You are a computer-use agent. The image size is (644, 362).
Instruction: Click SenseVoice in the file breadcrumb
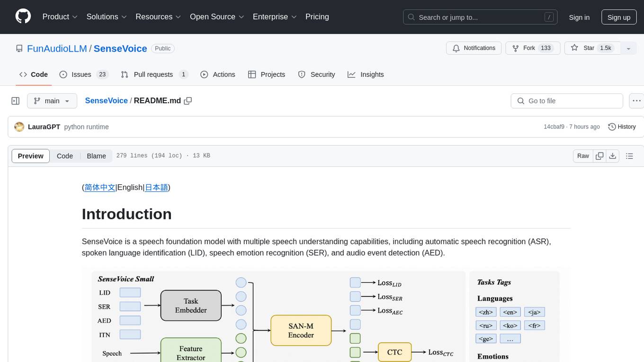pos(106,100)
